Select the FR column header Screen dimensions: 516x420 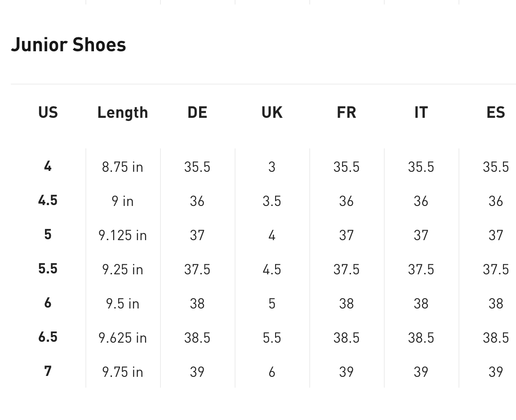pos(347,112)
